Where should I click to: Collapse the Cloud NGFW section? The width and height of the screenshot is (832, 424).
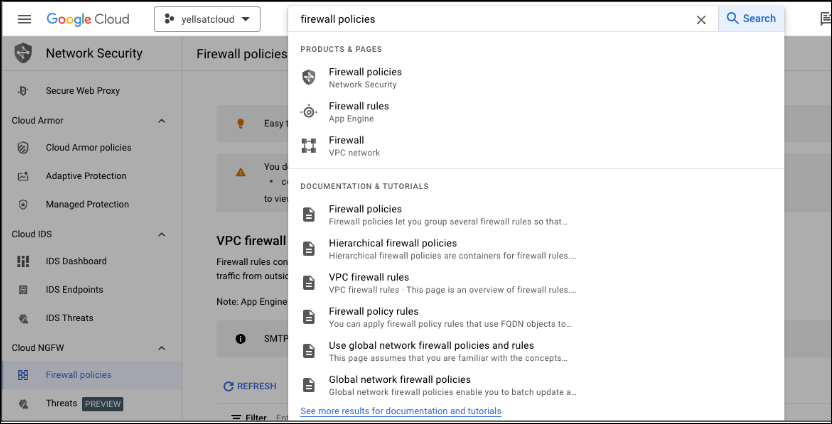(x=162, y=348)
